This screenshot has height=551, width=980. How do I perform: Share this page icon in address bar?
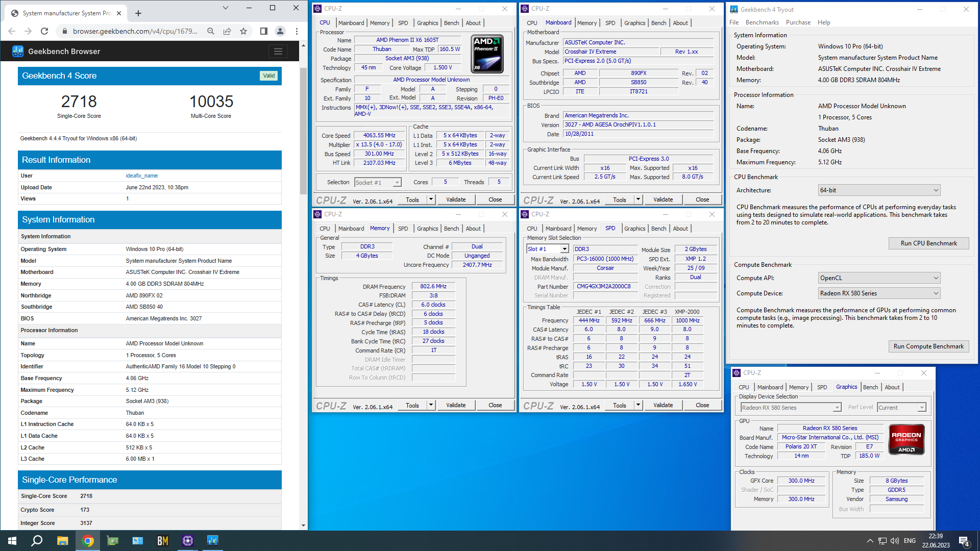click(x=227, y=31)
